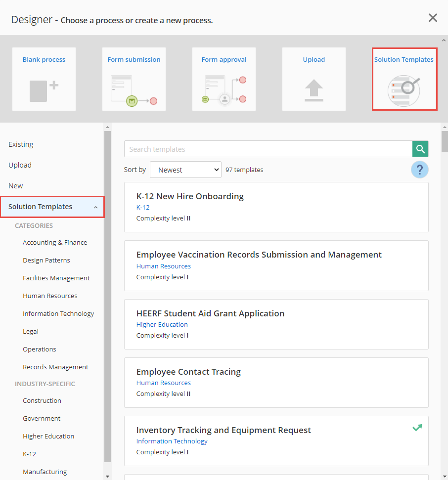Image resolution: width=448 pixels, height=480 pixels.
Task: Select the Facilities Management category
Action: (56, 278)
